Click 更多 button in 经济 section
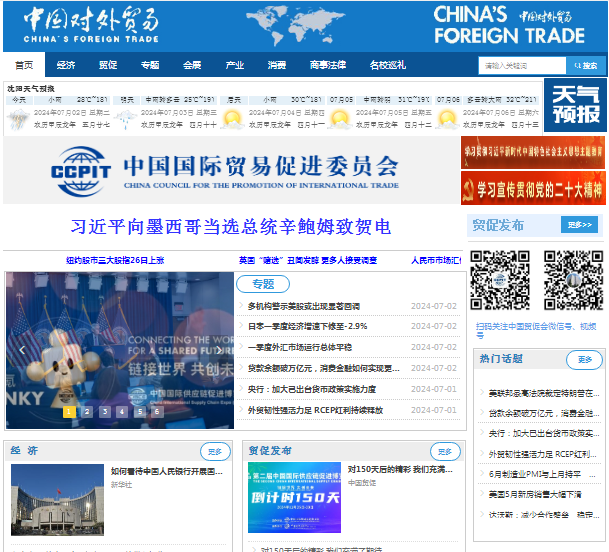The width and height of the screenshot is (609, 552). pos(215,452)
